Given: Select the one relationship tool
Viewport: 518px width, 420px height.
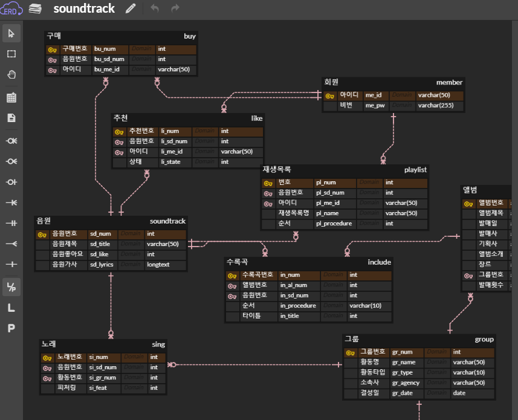Looking at the screenshot, I should (x=11, y=264).
